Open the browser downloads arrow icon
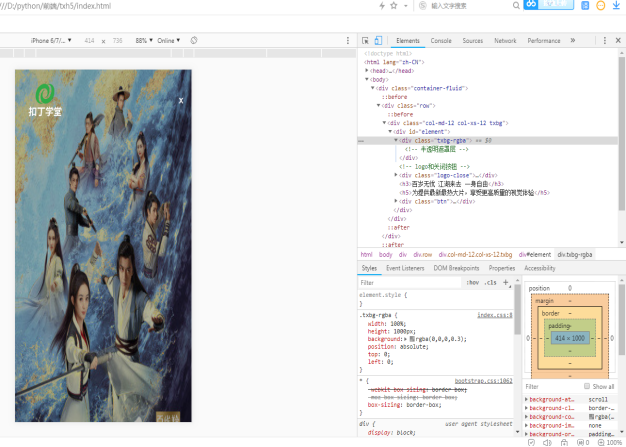The image size is (626, 447). 616,6
